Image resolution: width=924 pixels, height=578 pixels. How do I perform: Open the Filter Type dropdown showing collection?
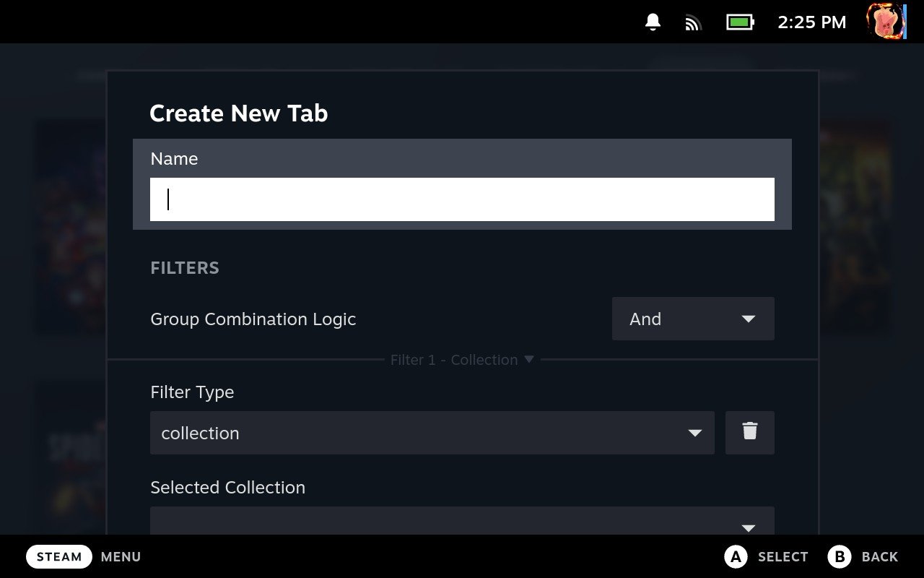(x=431, y=432)
